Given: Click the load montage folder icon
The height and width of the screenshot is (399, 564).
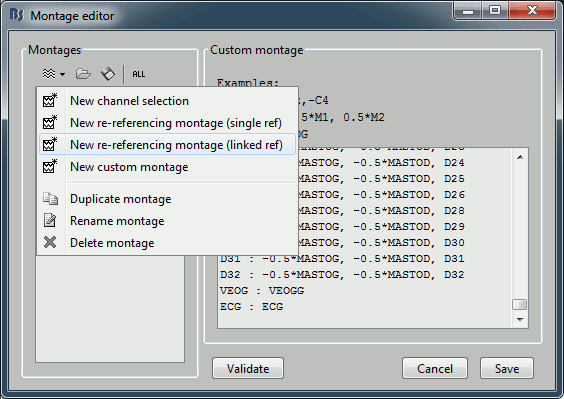Looking at the screenshot, I should click(83, 74).
